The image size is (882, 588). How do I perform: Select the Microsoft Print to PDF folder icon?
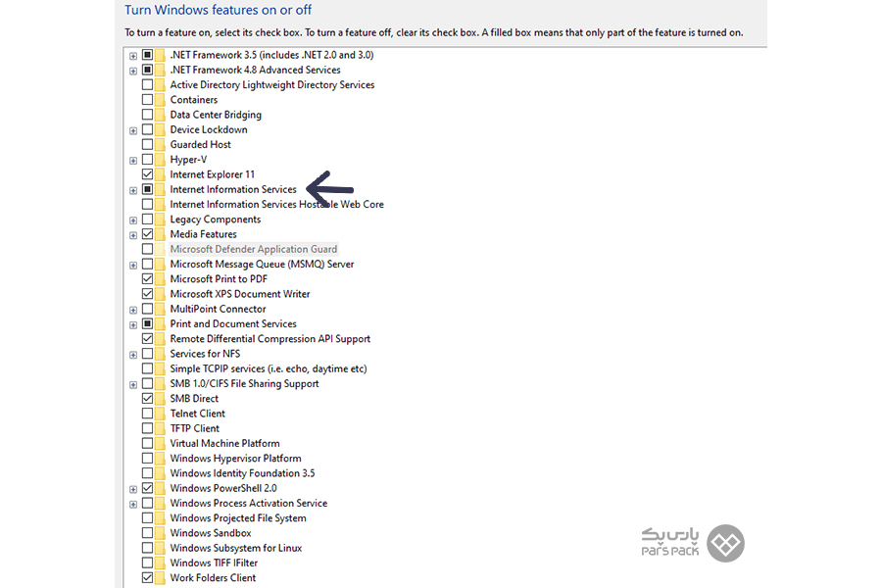(x=160, y=279)
